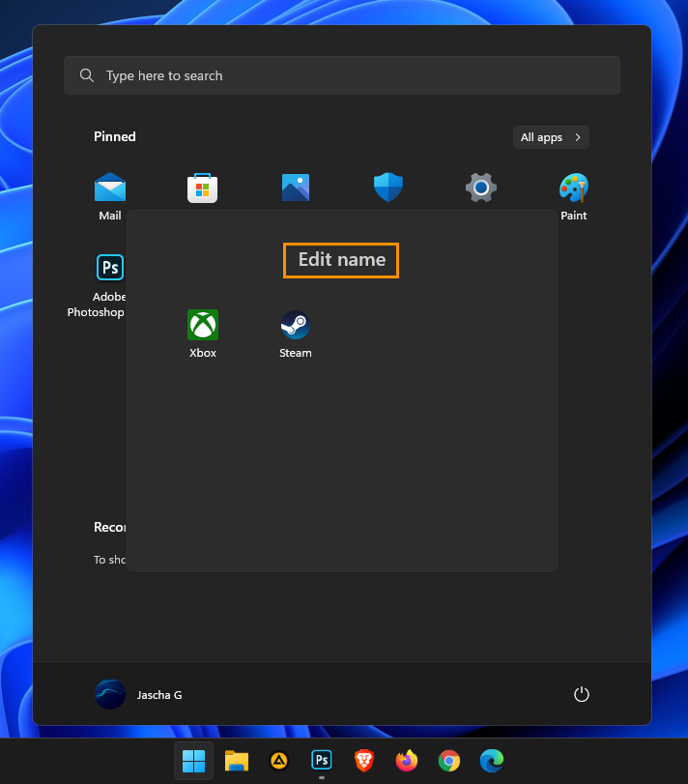Open the Settings gear icon
Viewport: 688px width, 784px height.
point(481,188)
